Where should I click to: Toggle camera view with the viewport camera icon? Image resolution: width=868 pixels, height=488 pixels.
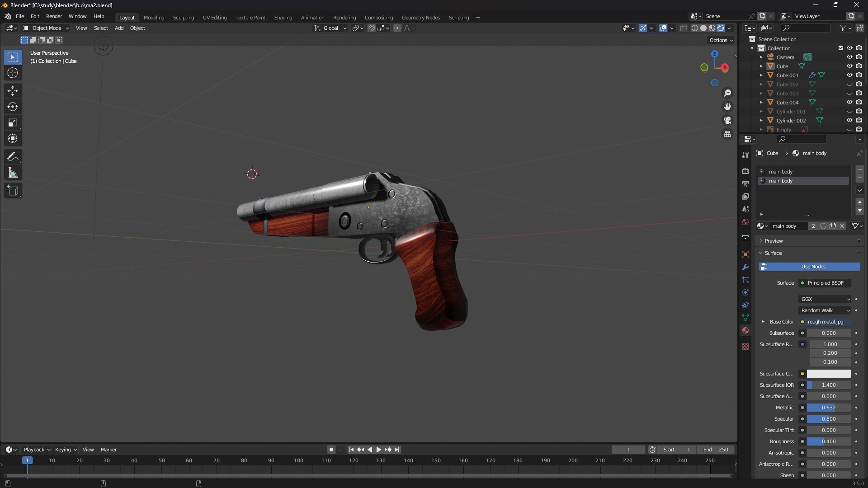coord(727,120)
